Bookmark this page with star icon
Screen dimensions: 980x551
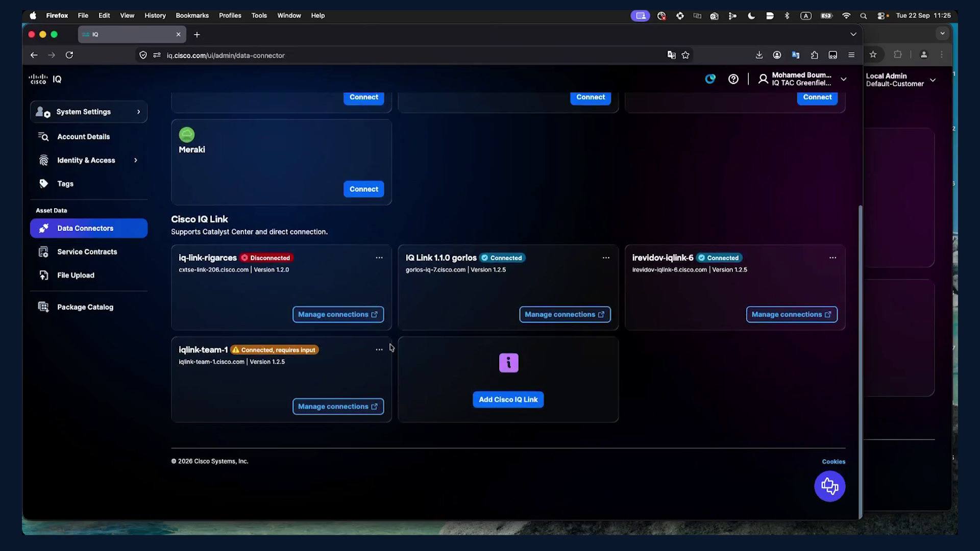point(685,55)
